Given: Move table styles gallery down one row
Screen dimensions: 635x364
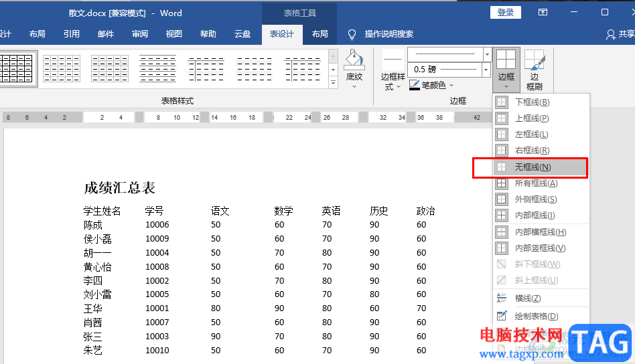Looking at the screenshot, I should pos(333,70).
